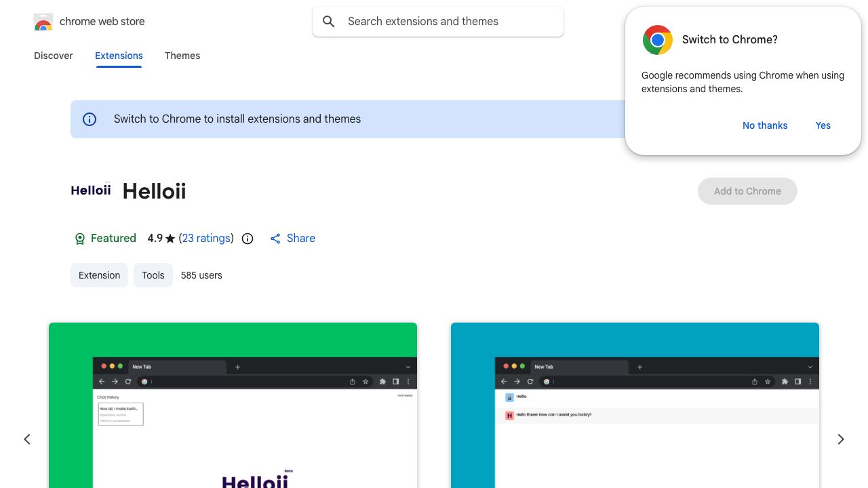The image size is (868, 488).
Task: Switch to the Themes tab
Action: (x=182, y=56)
